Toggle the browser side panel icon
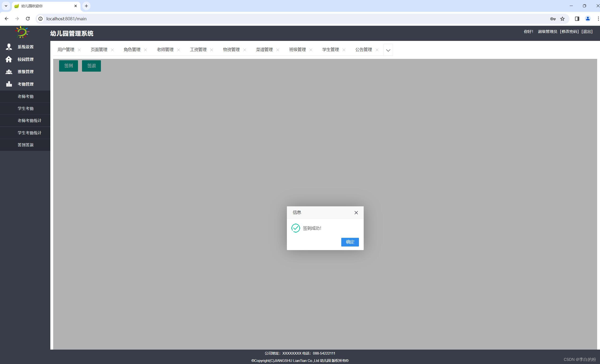Image resolution: width=600 pixels, height=364 pixels. pyautogui.click(x=577, y=19)
